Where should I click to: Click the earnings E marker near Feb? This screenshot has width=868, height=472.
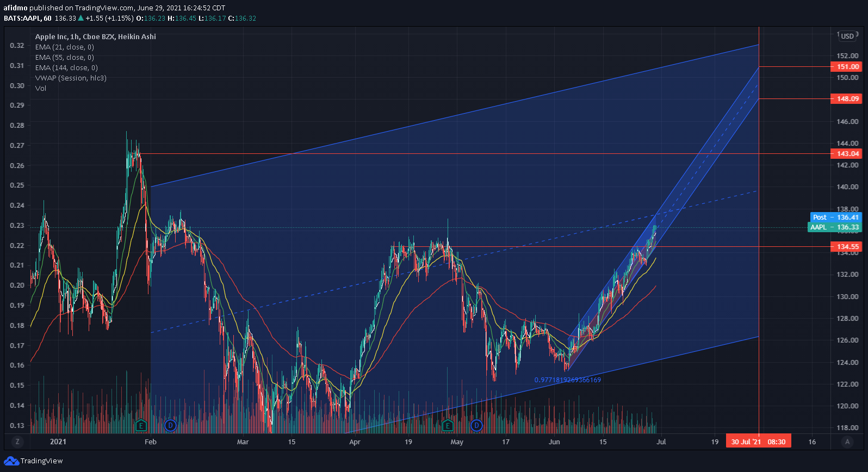(141, 425)
